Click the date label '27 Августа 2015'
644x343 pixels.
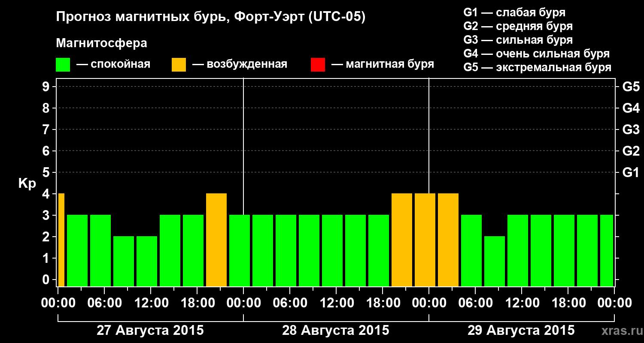(x=150, y=331)
